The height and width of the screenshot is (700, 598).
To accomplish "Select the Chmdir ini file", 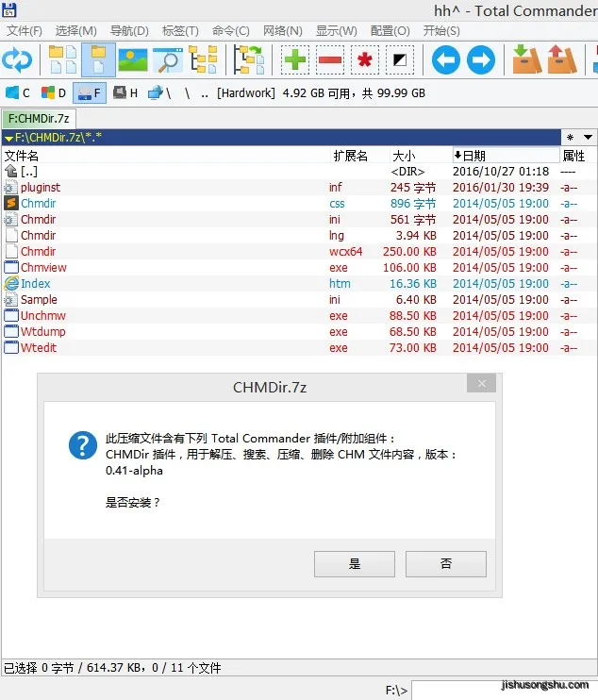I will (x=299, y=220).
